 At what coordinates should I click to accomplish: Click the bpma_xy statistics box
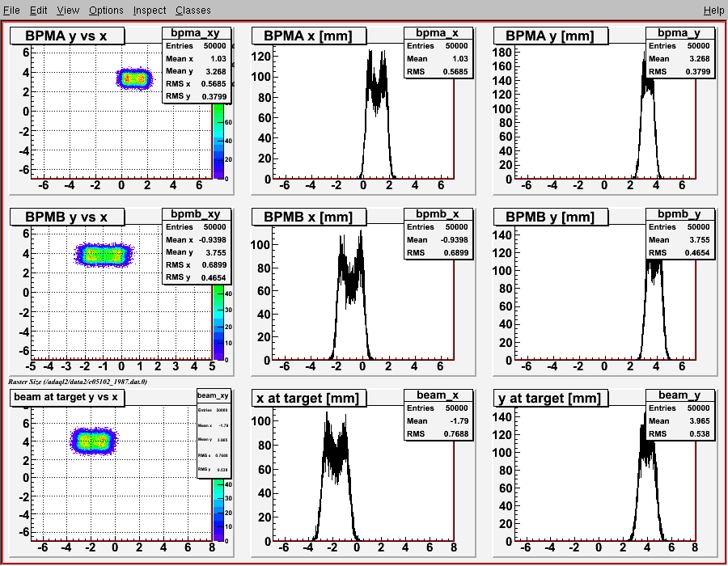click(x=197, y=65)
